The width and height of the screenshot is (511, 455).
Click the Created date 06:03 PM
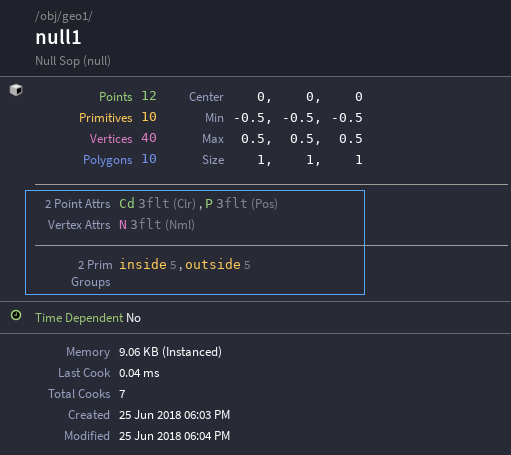coord(174,415)
